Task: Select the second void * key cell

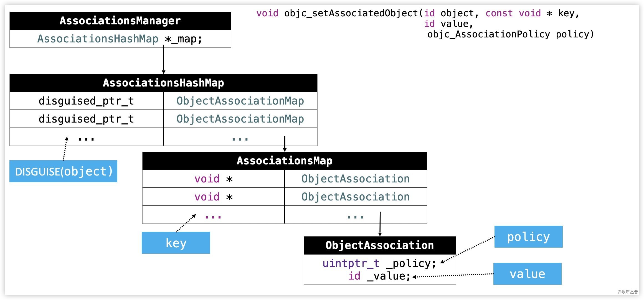Action: (213, 197)
